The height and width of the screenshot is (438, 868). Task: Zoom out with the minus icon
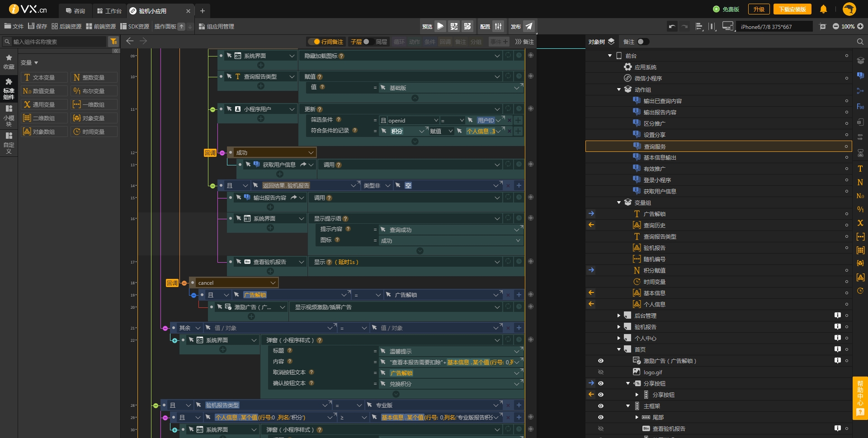(x=836, y=27)
